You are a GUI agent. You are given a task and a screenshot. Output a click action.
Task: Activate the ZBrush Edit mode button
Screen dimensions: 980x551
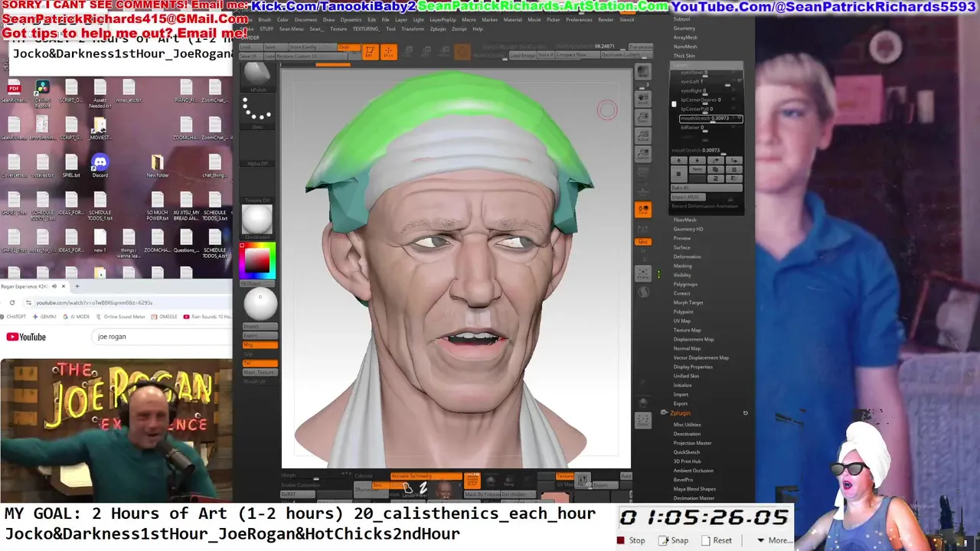click(x=369, y=51)
